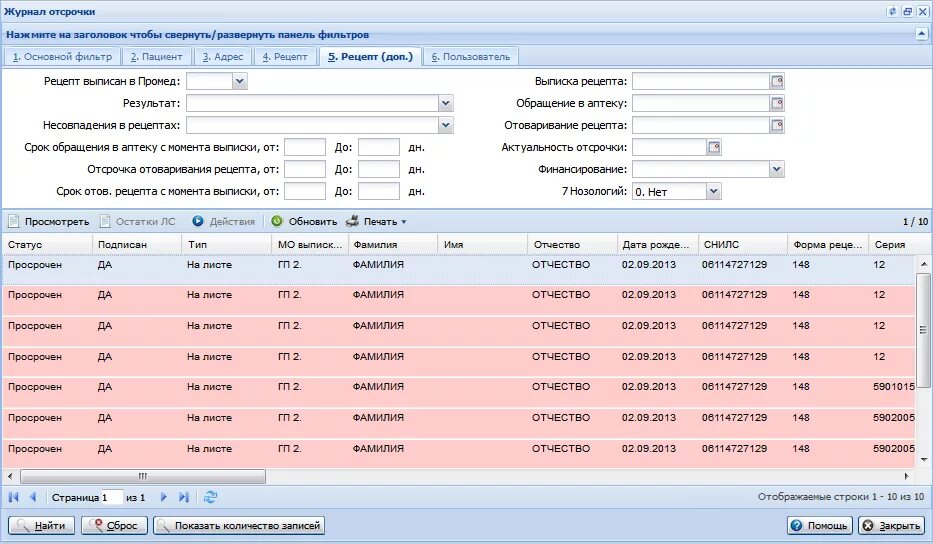933x544 pixels.
Task: Click Отсрочка отоваривания рецепта 'До' field
Action: click(379, 169)
